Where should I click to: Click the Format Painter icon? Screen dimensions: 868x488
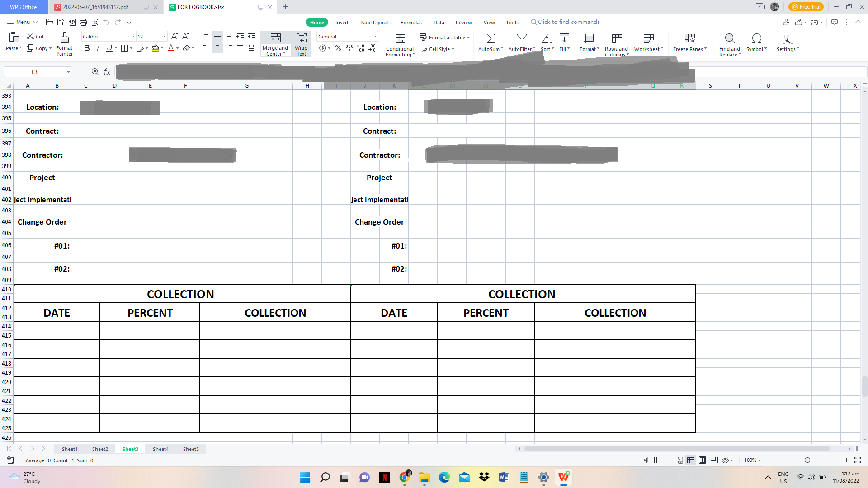(64, 38)
